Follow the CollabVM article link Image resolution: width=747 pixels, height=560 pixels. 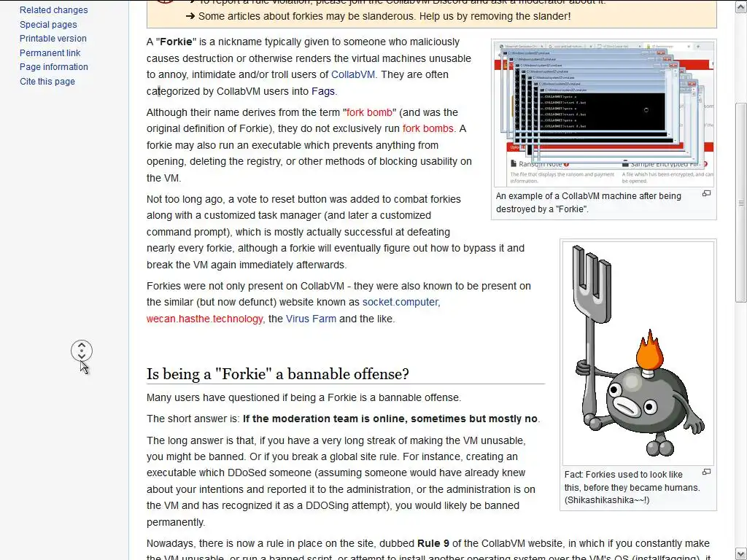point(353,75)
